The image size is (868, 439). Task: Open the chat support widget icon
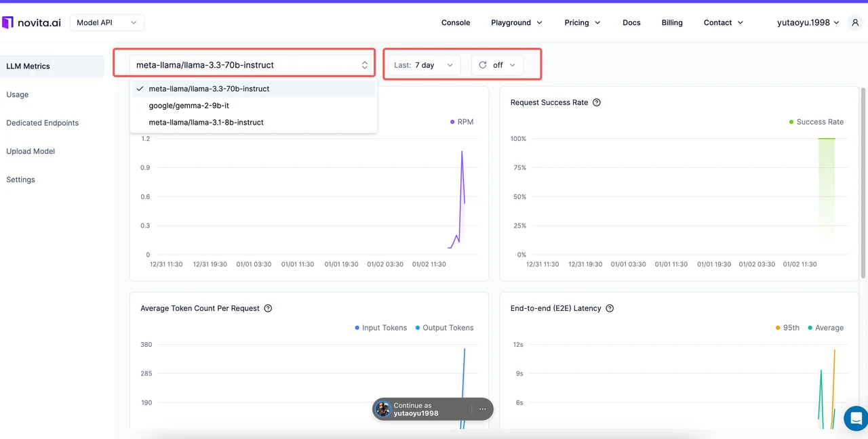(856, 418)
